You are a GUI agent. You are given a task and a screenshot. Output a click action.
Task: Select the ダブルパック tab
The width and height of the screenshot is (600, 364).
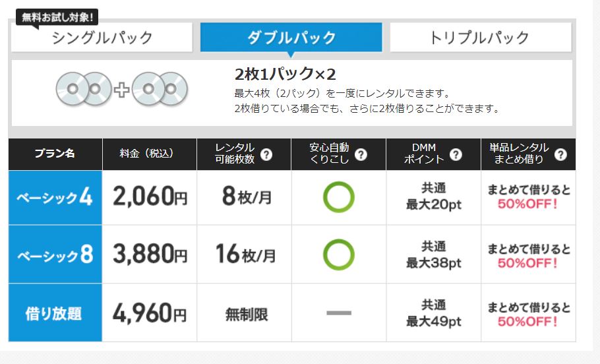pyautogui.click(x=291, y=37)
